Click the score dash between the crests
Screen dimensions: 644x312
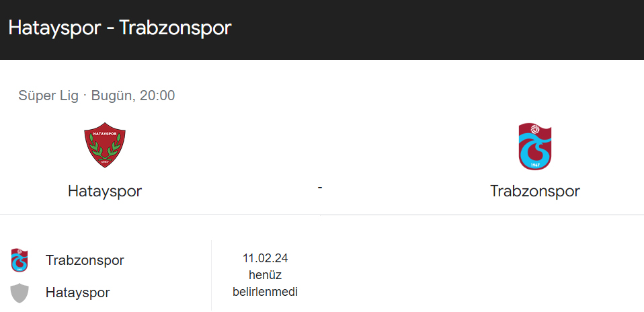320,187
